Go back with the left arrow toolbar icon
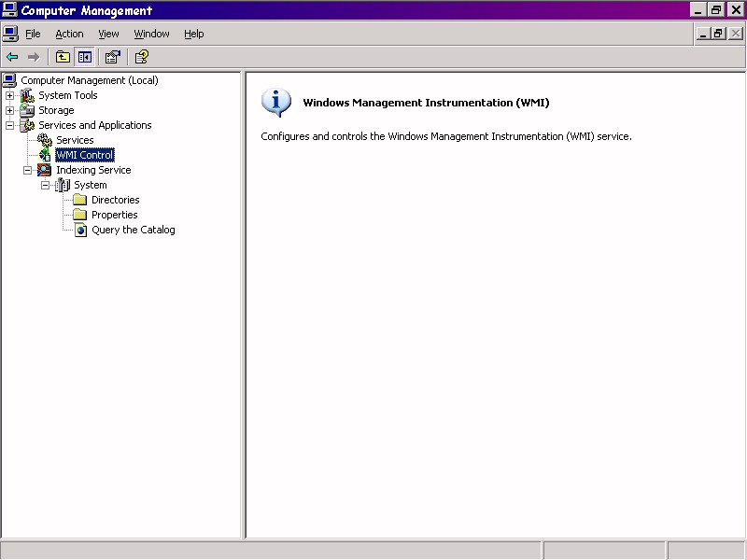 [12, 57]
